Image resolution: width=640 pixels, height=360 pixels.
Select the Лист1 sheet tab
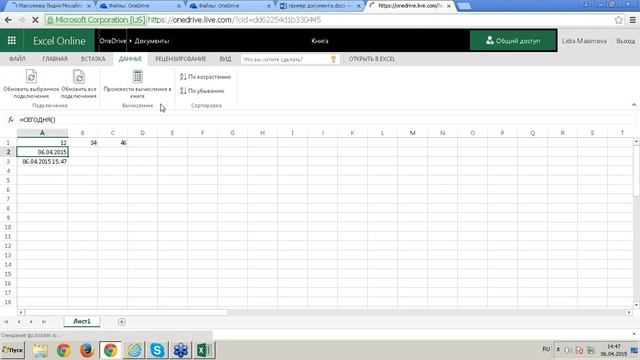tap(82, 321)
